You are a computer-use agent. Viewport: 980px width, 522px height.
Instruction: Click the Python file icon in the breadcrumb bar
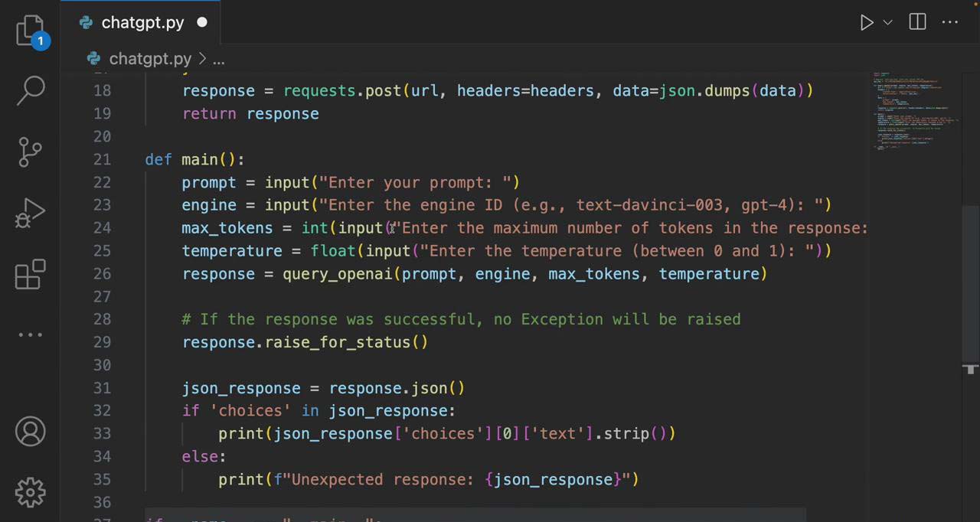[x=93, y=59]
